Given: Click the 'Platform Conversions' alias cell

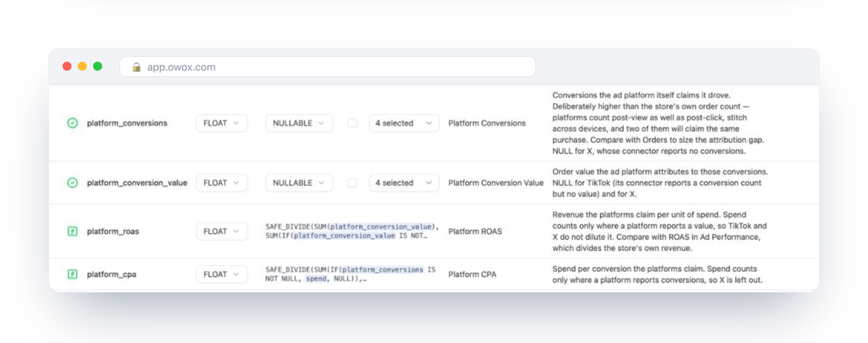Looking at the screenshot, I should 487,123.
